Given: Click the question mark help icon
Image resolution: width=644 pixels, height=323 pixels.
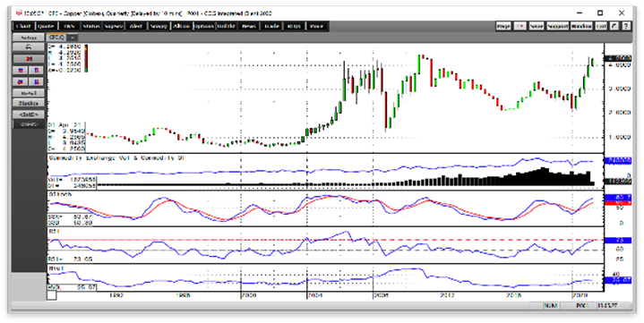Looking at the screenshot, I should click(625, 26).
